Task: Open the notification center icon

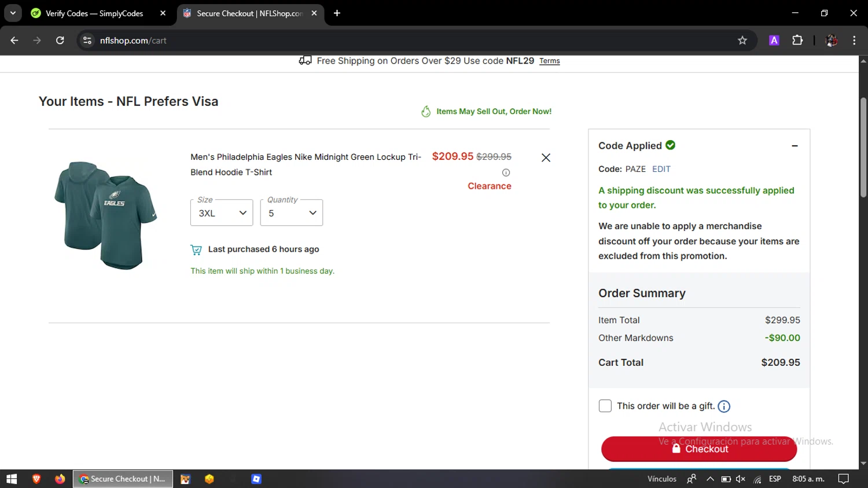Action: coord(844,479)
